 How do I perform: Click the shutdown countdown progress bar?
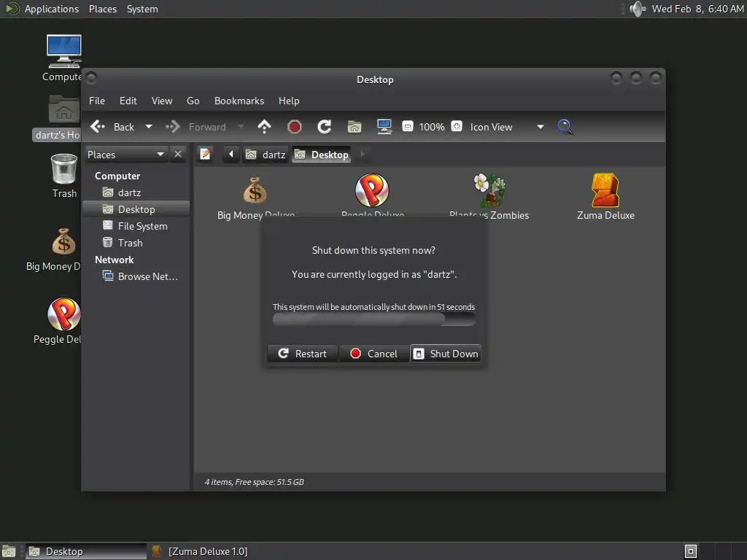(374, 319)
